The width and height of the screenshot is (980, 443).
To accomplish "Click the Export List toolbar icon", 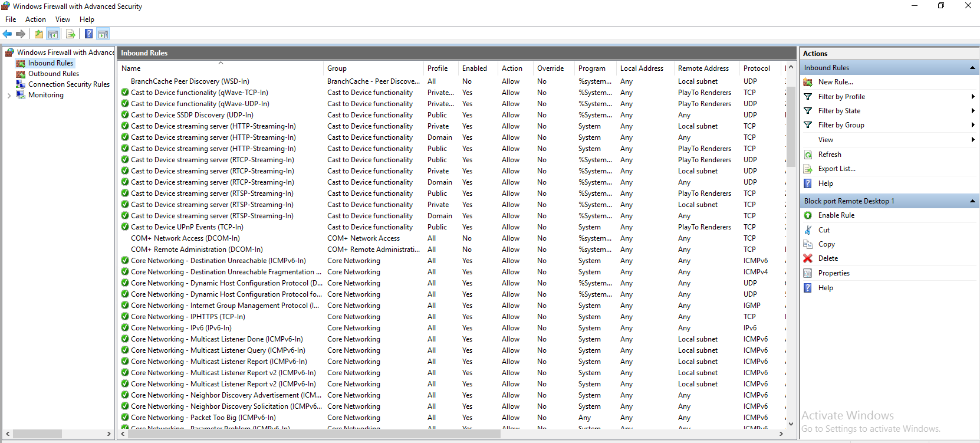I will coord(71,34).
